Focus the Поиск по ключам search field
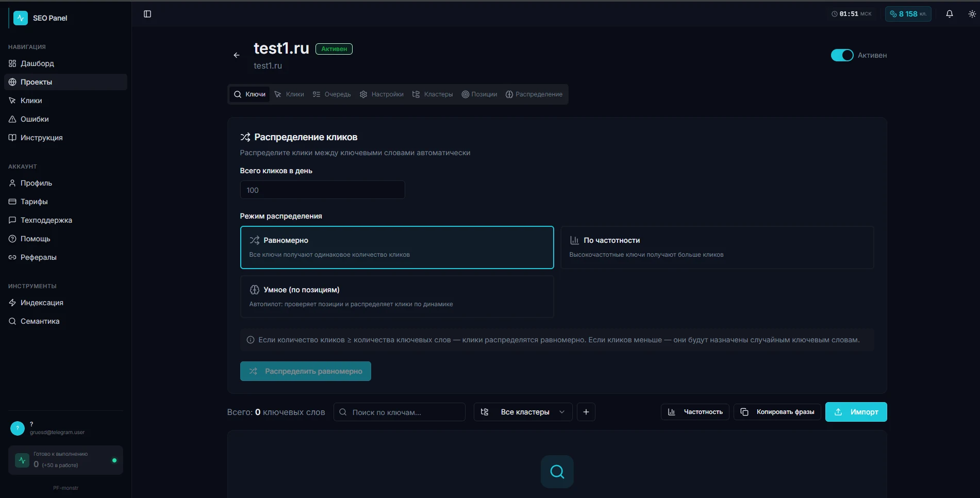 click(400, 412)
